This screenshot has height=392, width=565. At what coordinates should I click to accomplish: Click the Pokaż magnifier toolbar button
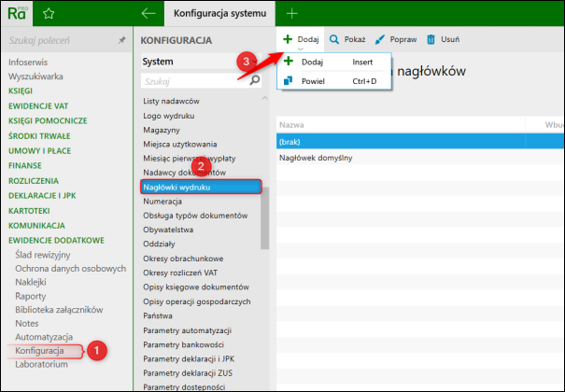tap(347, 39)
